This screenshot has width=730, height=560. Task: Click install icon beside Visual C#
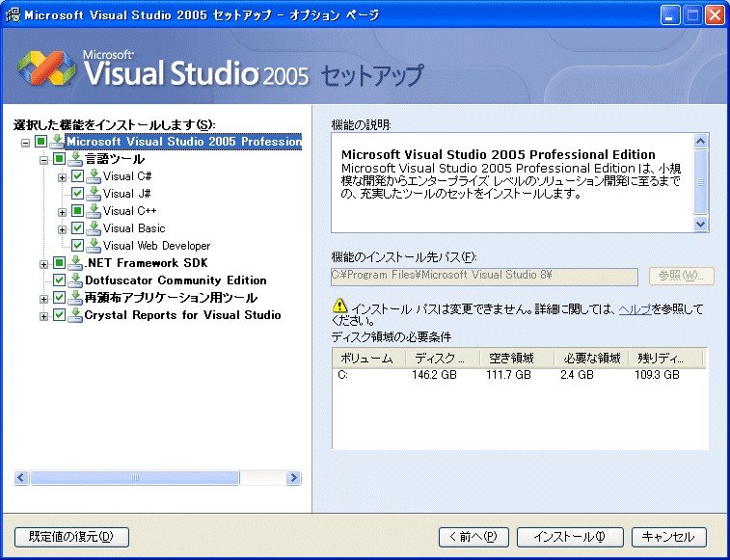point(94,176)
